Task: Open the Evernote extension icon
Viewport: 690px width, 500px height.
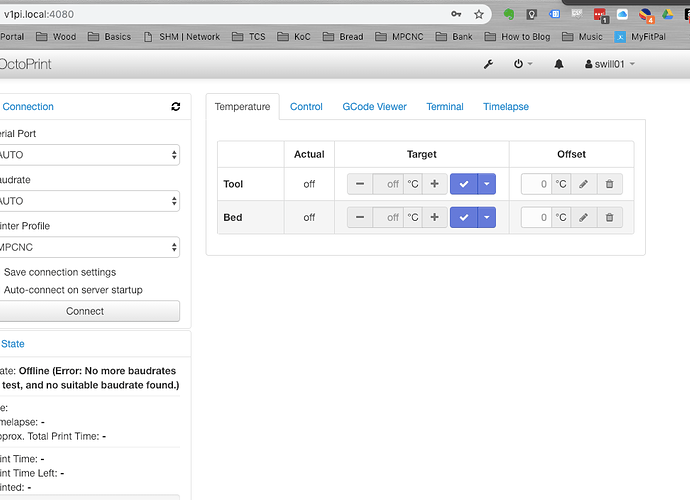Action: 509,15
